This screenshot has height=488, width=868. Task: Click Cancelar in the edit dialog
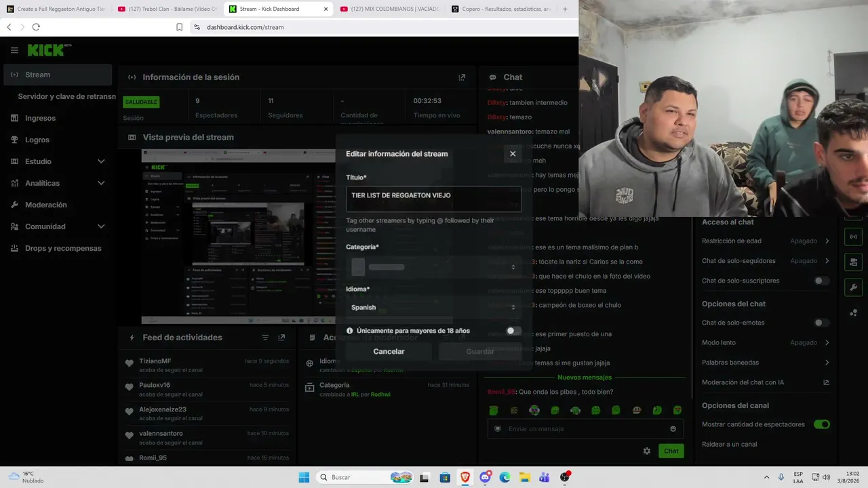[x=389, y=351]
